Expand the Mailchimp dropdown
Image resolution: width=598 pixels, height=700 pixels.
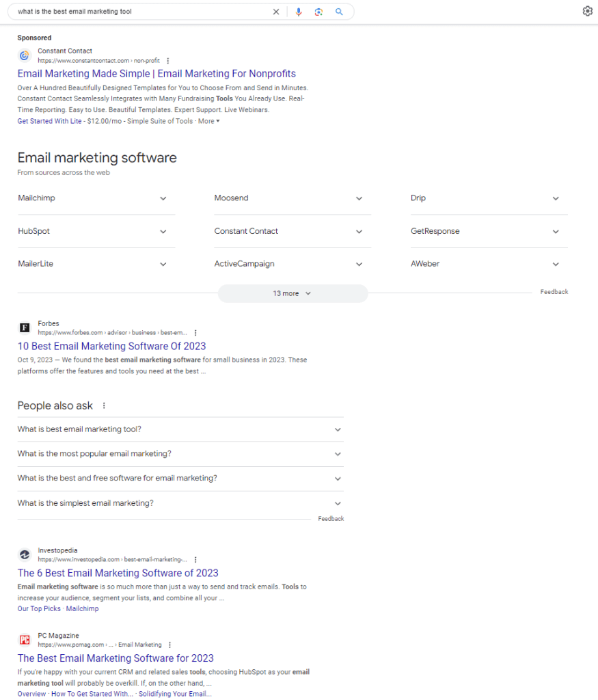click(x=163, y=198)
